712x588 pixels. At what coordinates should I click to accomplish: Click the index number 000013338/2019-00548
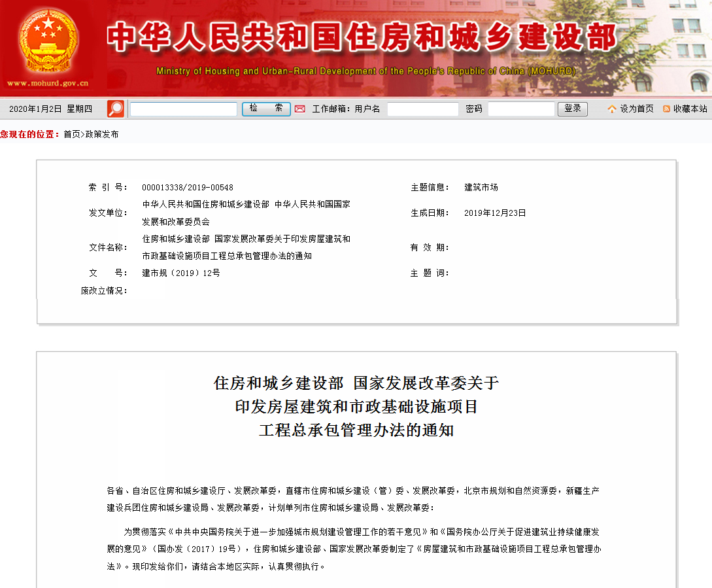pyautogui.click(x=188, y=188)
